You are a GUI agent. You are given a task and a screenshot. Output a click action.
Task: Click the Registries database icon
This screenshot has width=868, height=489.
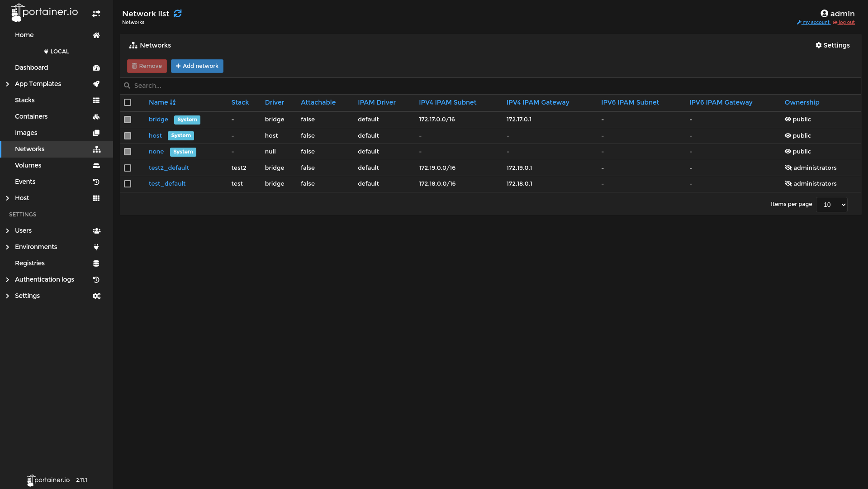96,264
